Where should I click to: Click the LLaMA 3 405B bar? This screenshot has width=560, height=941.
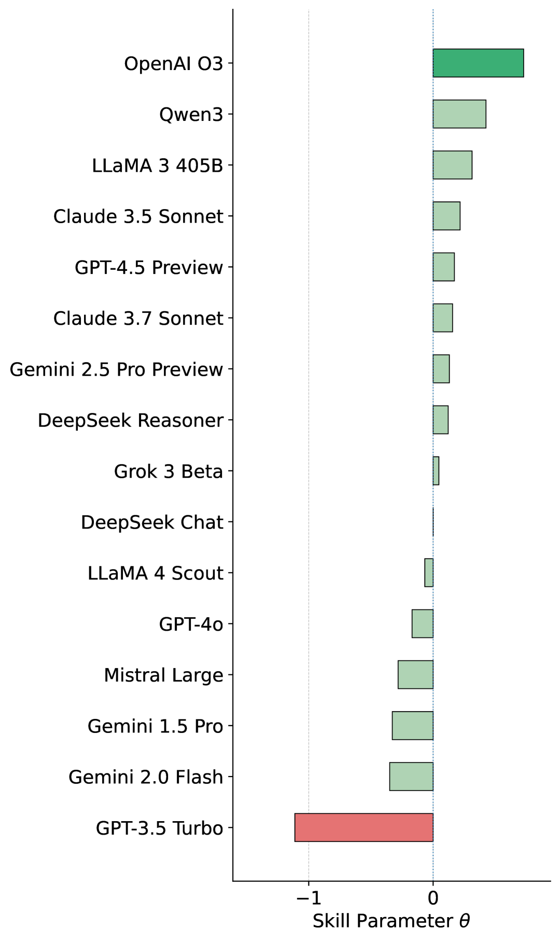coord(452,165)
